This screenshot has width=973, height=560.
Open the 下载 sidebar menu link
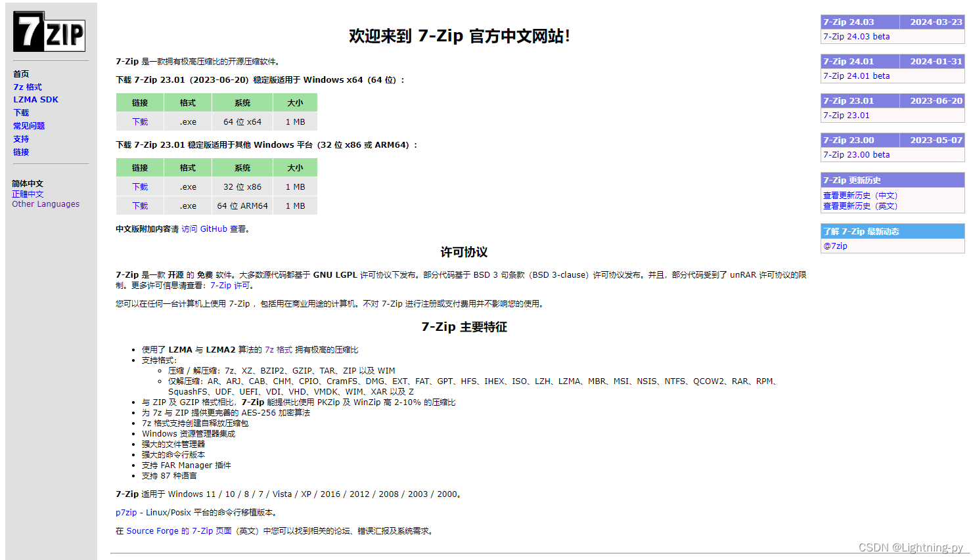point(21,113)
